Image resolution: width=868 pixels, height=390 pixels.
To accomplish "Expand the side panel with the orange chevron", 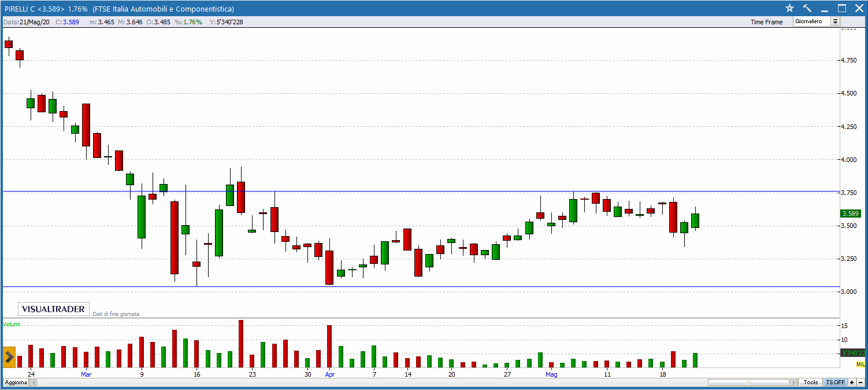I will point(9,358).
